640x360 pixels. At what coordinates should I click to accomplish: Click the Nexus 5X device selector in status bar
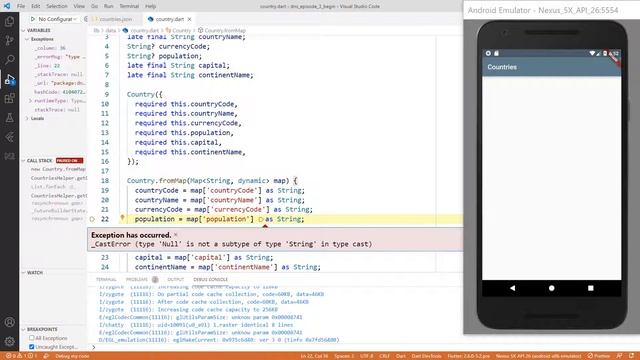click(x=538, y=356)
